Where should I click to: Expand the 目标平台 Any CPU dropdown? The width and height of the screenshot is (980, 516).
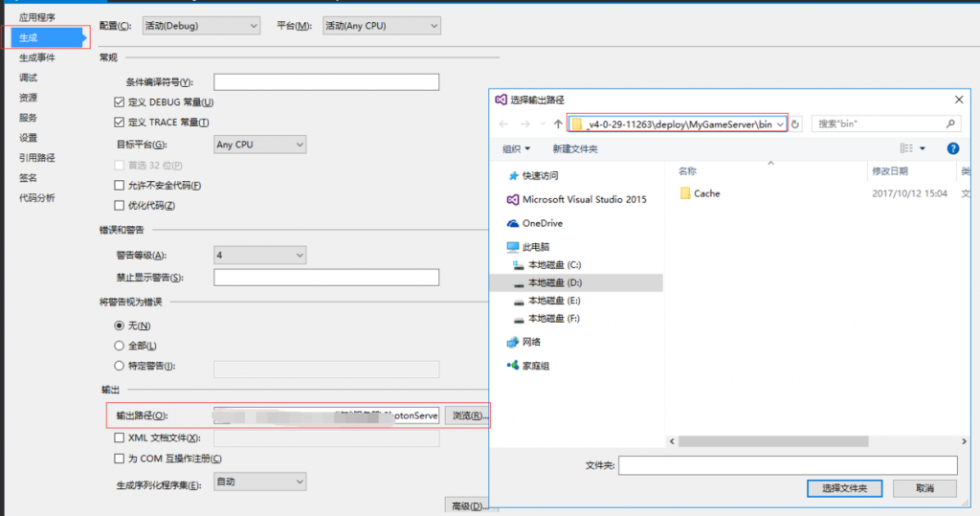pyautogui.click(x=259, y=145)
